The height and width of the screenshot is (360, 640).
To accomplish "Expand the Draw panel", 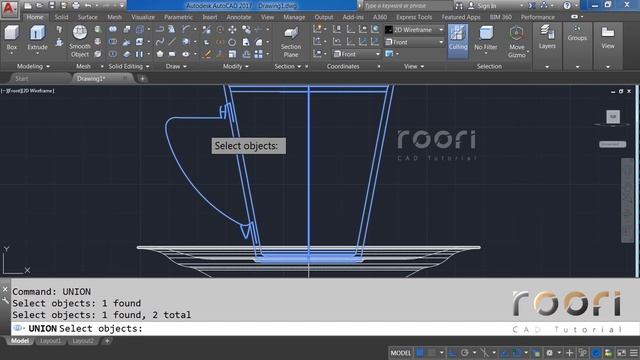I will tap(176, 66).
